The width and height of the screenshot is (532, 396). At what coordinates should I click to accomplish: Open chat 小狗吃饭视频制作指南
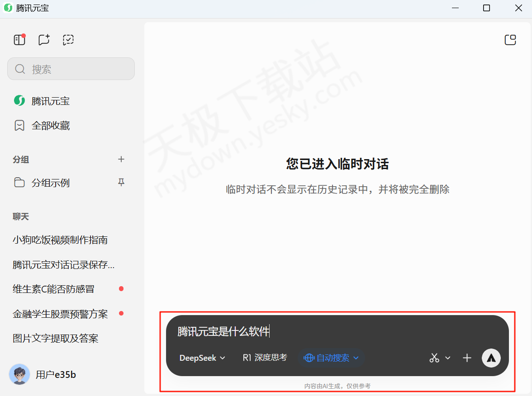click(60, 240)
